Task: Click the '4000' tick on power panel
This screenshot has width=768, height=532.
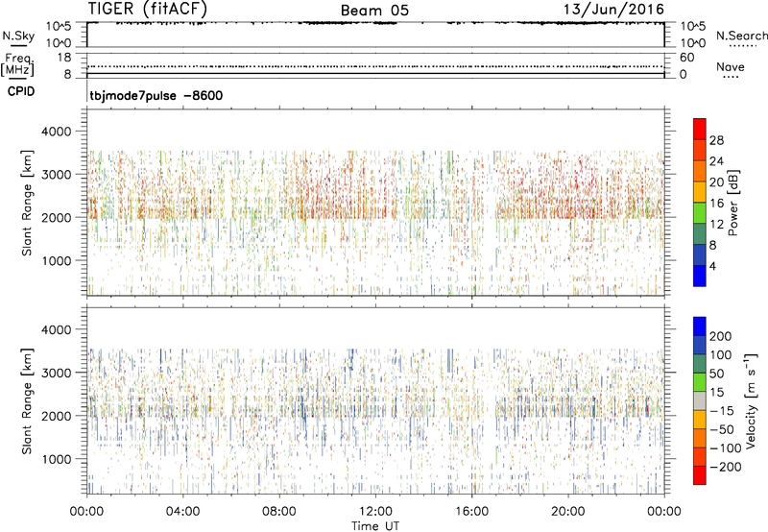Action: pyautogui.click(x=57, y=132)
